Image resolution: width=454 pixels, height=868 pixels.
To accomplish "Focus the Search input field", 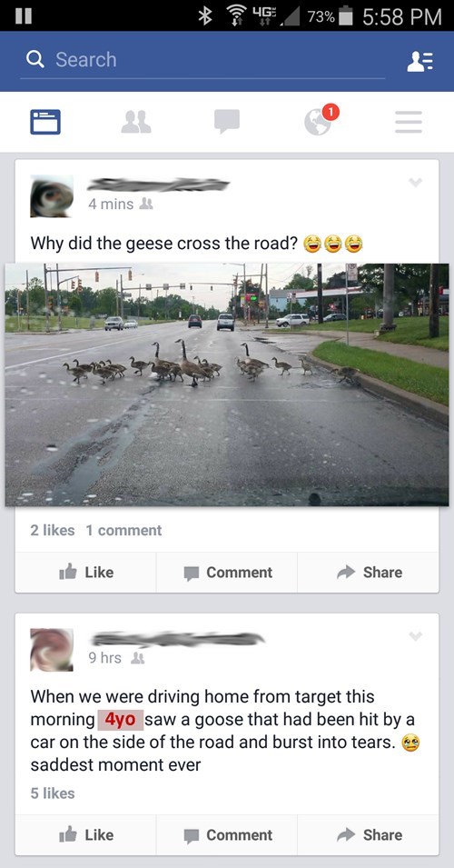I will pos(202,60).
